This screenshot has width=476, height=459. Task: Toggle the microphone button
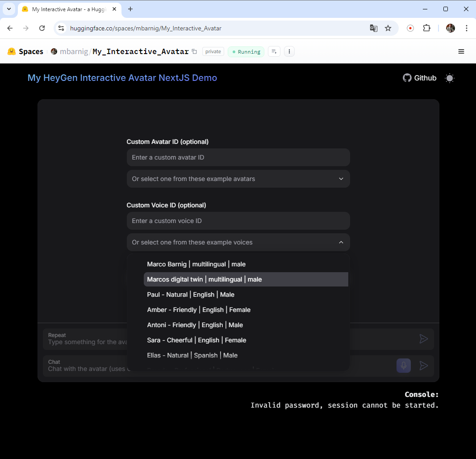pos(404,366)
